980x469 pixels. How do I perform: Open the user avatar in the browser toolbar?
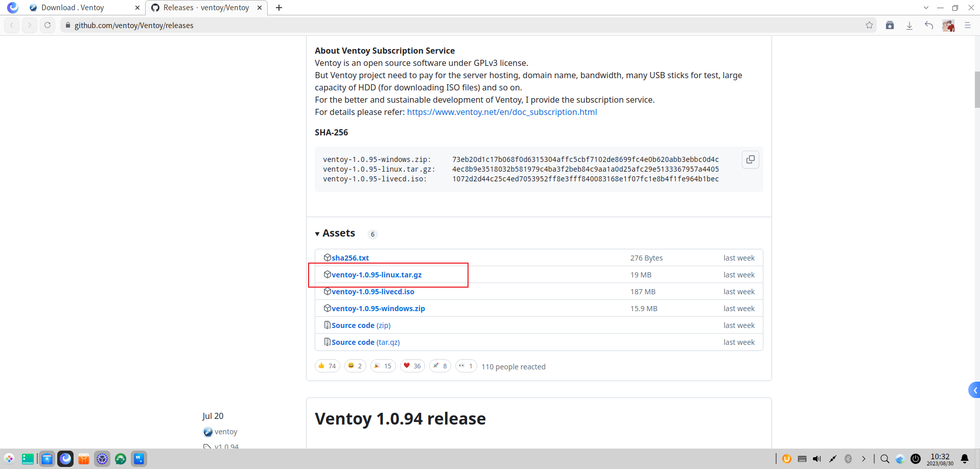pos(948,26)
